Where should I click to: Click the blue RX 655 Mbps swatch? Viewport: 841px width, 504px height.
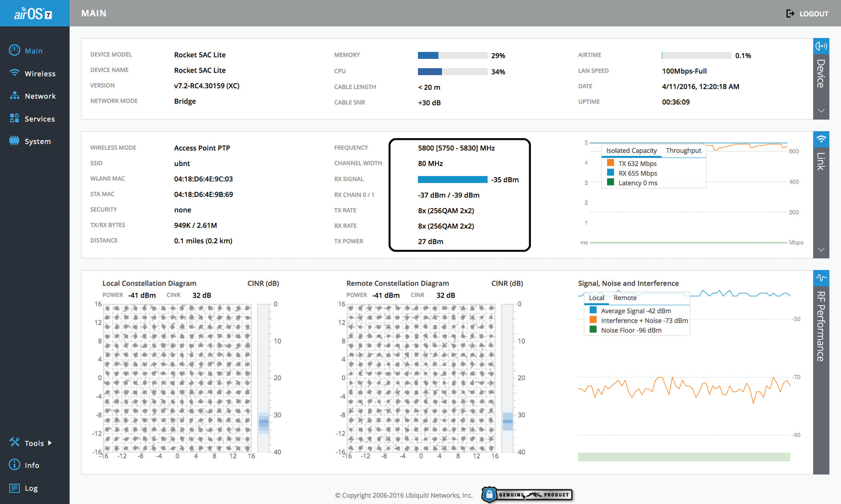(610, 172)
